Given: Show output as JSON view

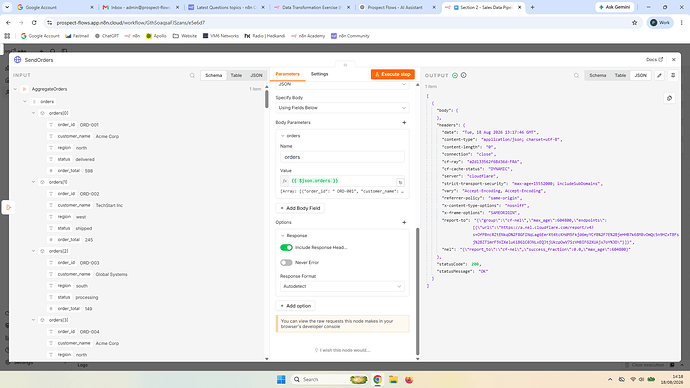Looking at the screenshot, I should tap(640, 75).
